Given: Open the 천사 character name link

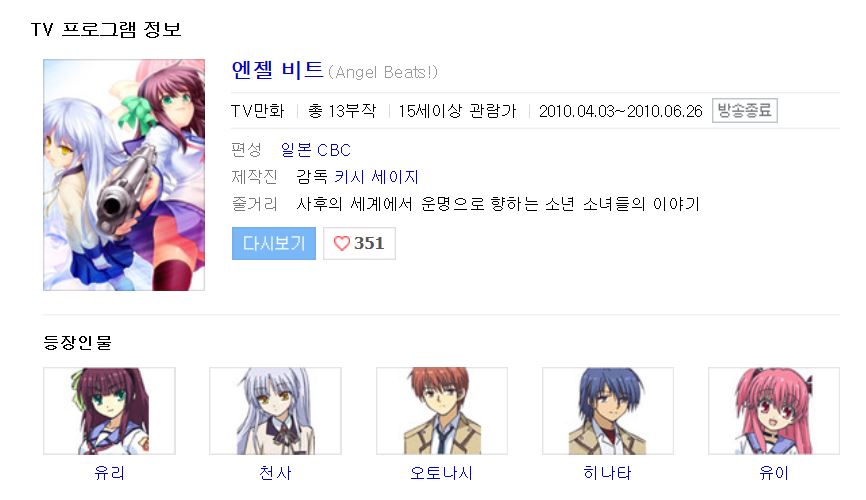Looking at the screenshot, I should point(275,473).
